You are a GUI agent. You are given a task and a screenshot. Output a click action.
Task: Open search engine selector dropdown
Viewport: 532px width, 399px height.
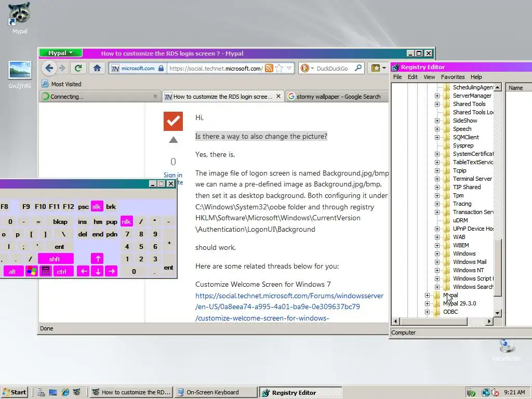[x=307, y=68]
